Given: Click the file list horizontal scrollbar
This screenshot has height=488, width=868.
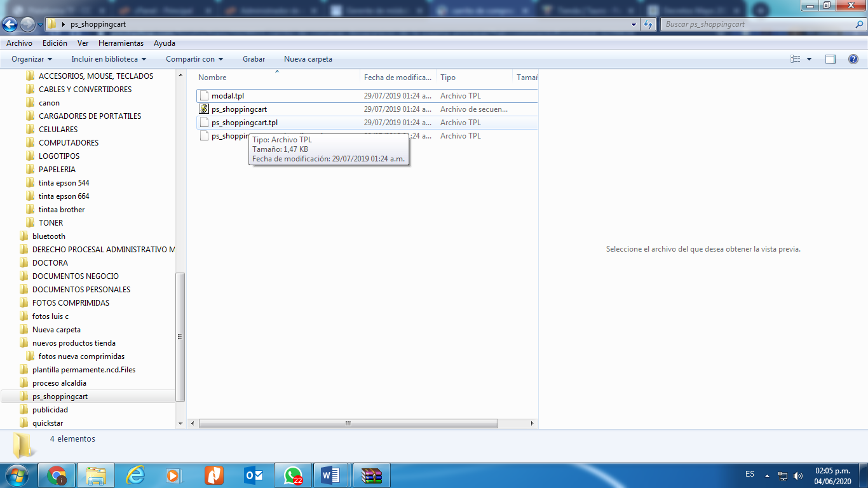Looking at the screenshot, I should (x=348, y=423).
